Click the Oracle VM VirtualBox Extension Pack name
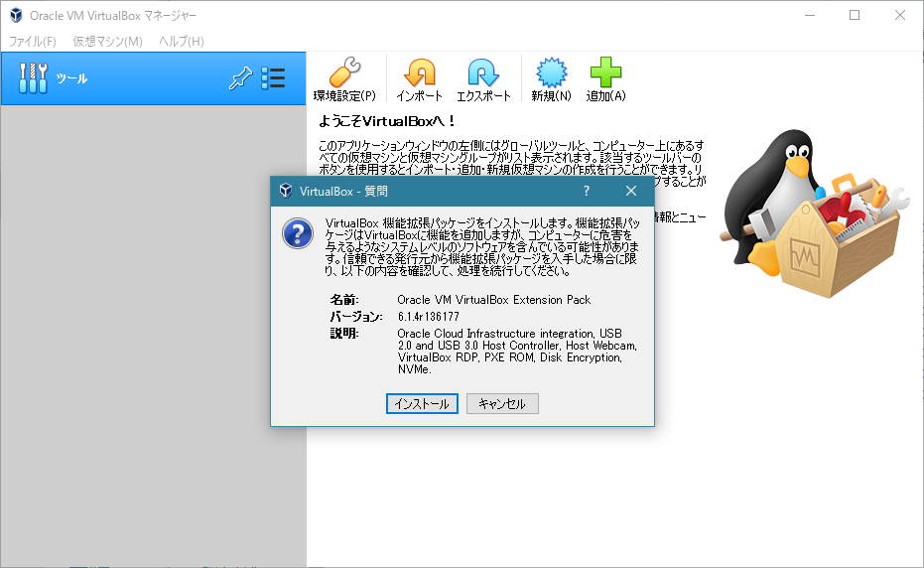 pos(494,300)
